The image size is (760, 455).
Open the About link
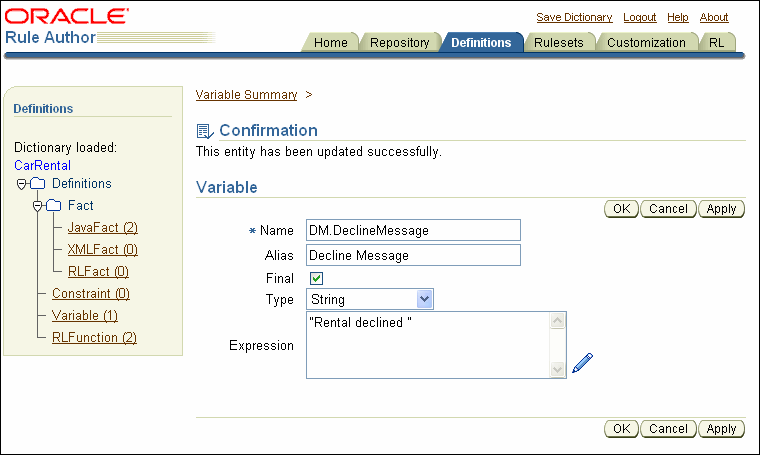click(714, 17)
